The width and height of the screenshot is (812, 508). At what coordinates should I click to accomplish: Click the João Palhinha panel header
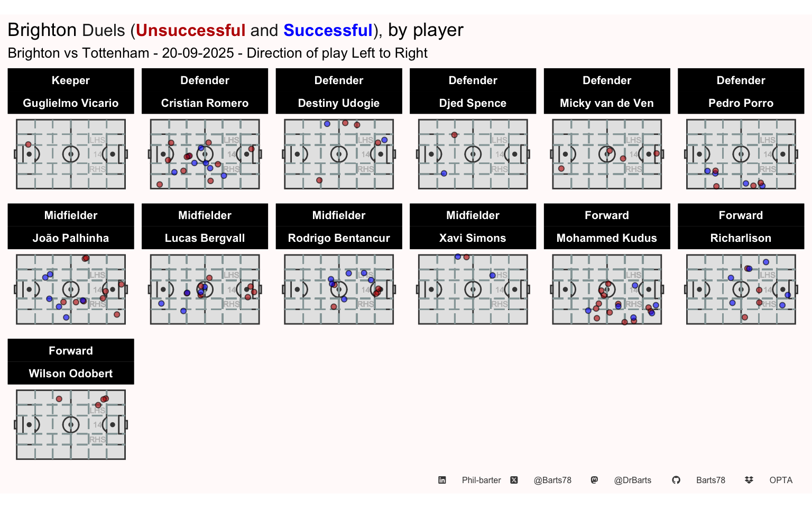71,226
